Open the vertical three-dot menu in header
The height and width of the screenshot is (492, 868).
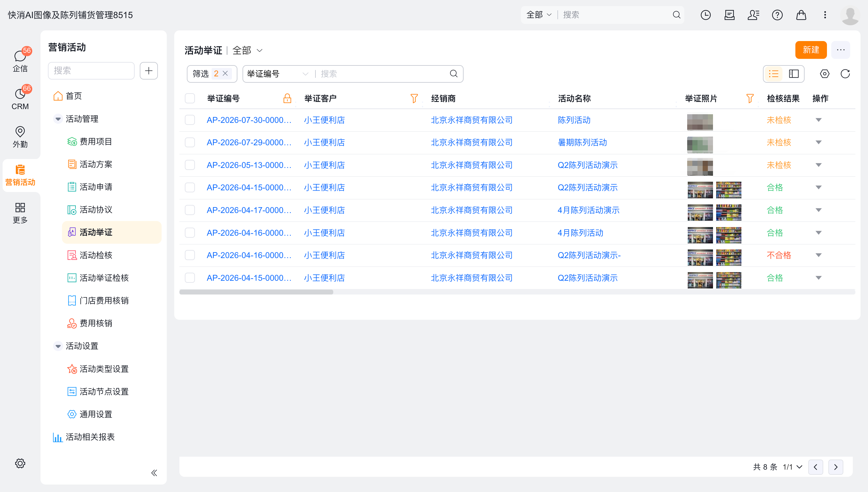coord(825,15)
